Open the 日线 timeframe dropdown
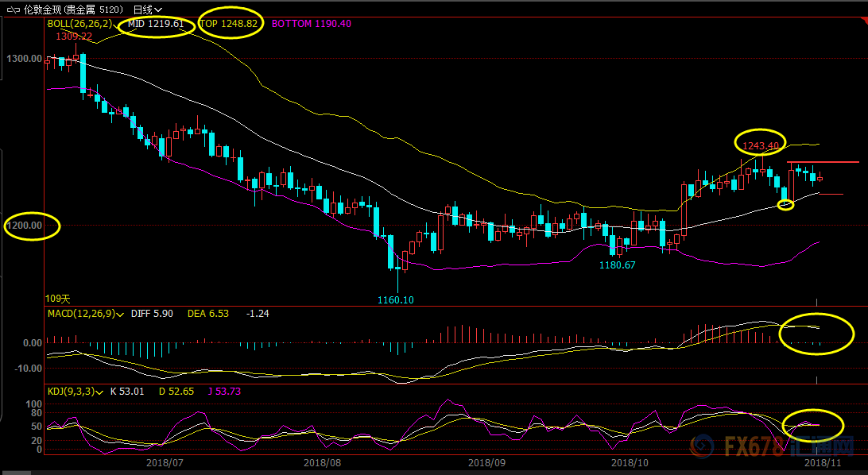868x475 pixels. point(148,10)
